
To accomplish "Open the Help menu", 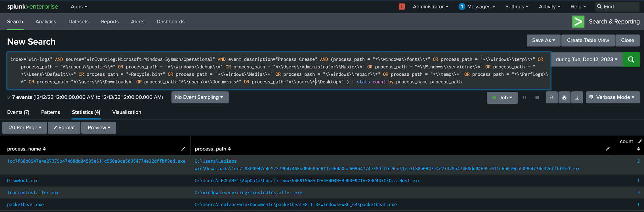I will [578, 7].
